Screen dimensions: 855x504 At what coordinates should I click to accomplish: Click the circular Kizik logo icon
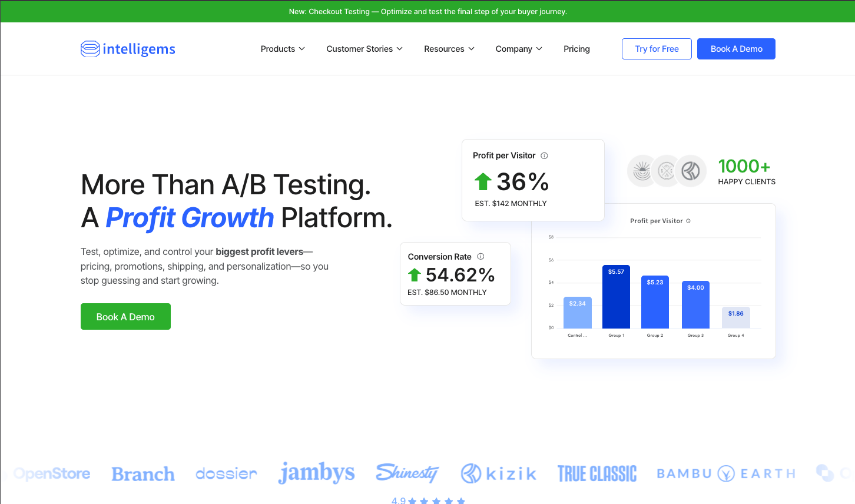click(x=470, y=473)
